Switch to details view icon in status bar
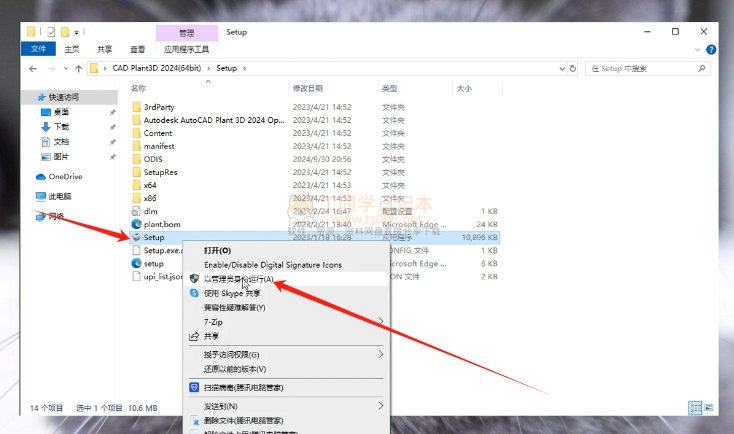This screenshot has height=434, width=734. [695, 408]
